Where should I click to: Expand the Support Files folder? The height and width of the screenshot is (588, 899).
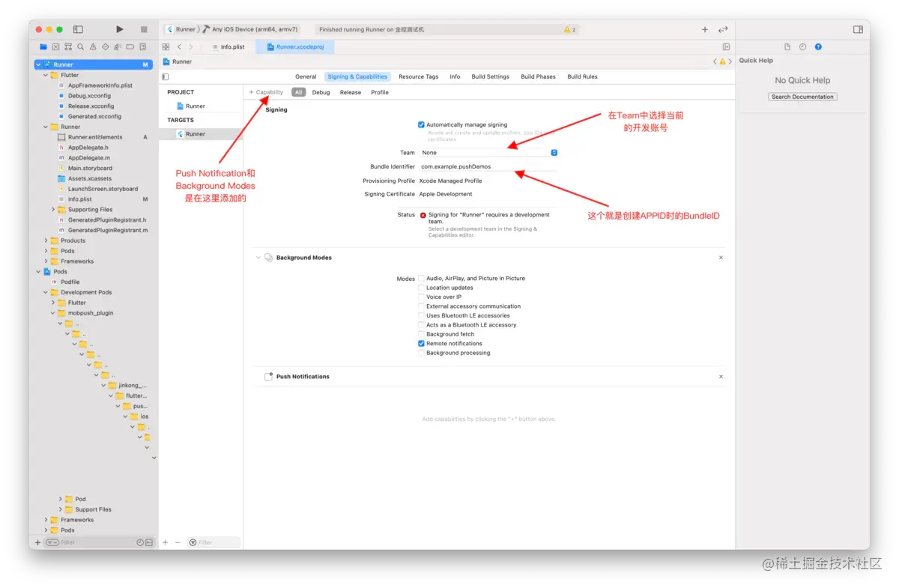click(x=61, y=509)
